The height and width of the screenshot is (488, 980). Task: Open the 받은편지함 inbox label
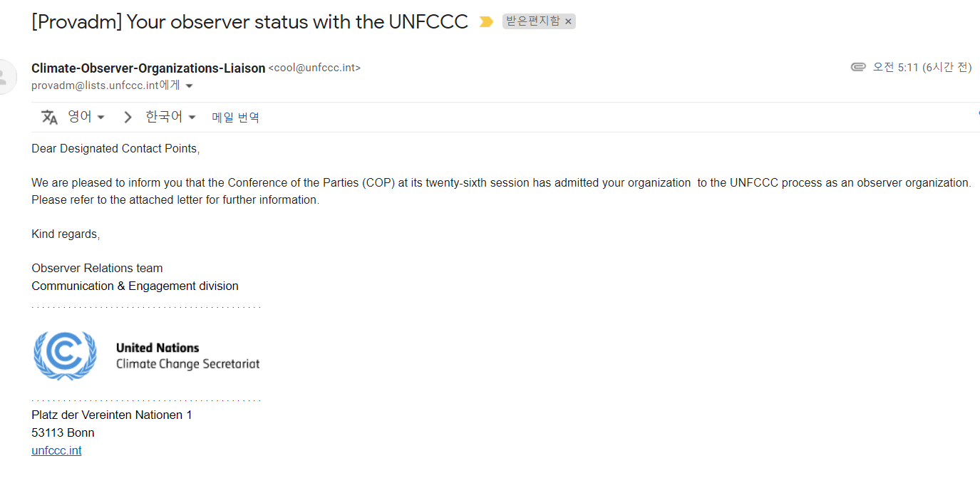click(533, 21)
